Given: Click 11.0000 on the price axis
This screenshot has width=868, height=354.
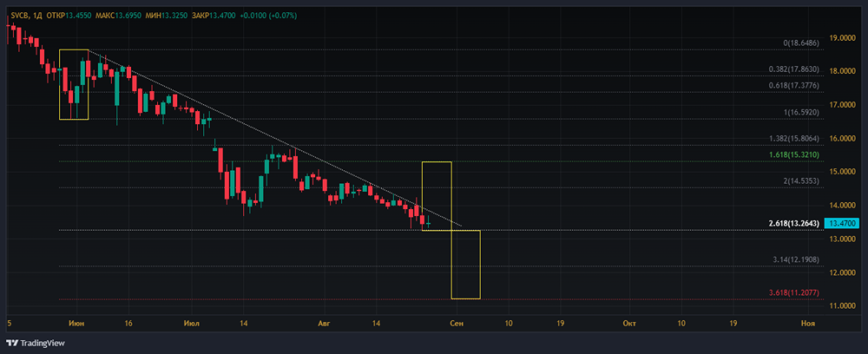Looking at the screenshot, I should coord(842,306).
